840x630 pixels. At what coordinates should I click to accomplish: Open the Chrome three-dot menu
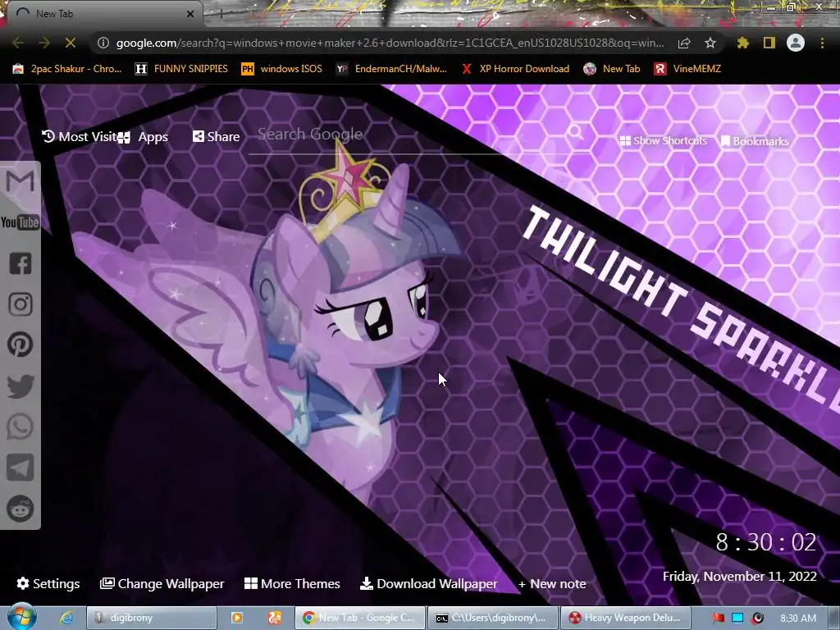point(822,43)
